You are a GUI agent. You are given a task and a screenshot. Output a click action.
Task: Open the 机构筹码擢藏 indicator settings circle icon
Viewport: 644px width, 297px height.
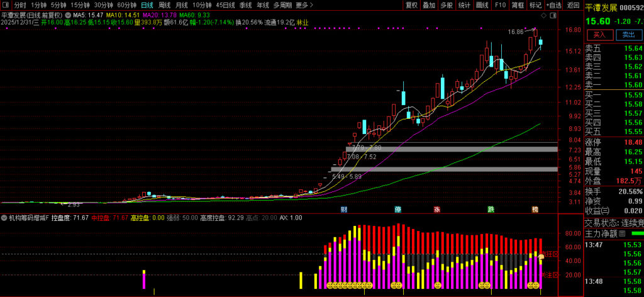tap(5, 218)
